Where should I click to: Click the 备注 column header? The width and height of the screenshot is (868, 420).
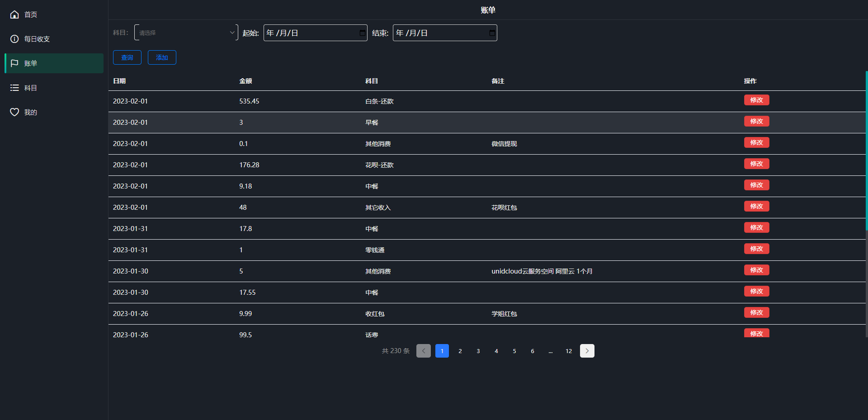point(498,81)
